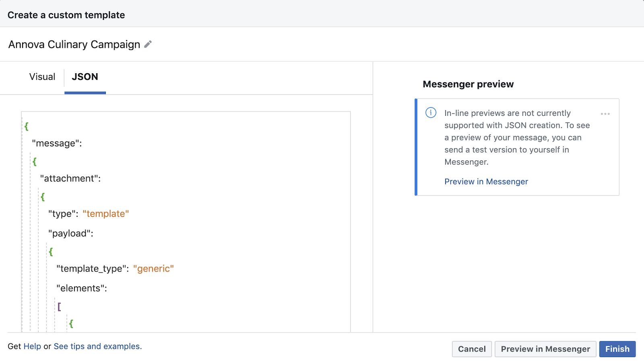Click the Preview in Messenger button

(545, 349)
